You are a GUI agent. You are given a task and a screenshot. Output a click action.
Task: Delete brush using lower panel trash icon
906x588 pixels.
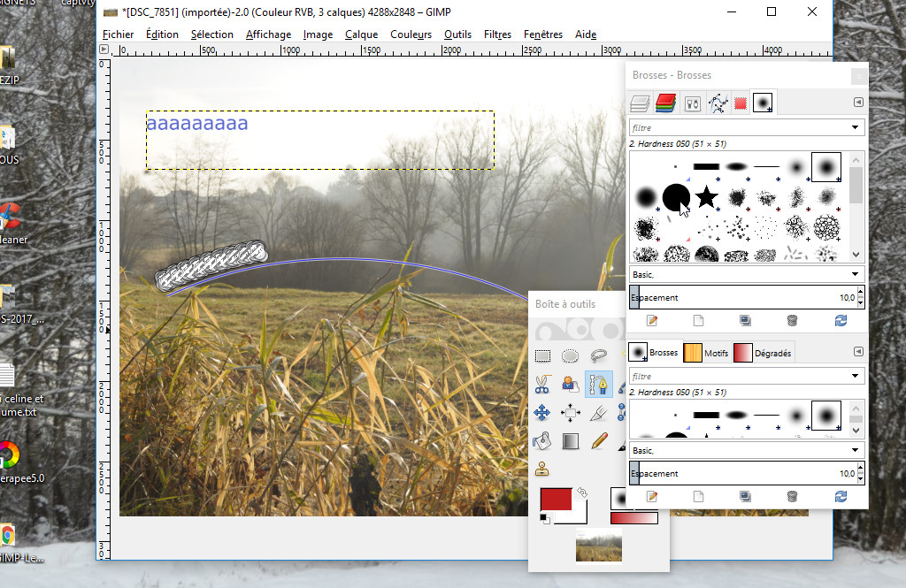(x=792, y=496)
